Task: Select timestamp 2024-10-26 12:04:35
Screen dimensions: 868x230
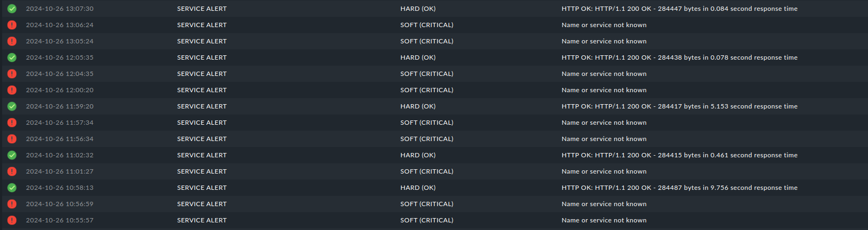Action: pos(60,74)
